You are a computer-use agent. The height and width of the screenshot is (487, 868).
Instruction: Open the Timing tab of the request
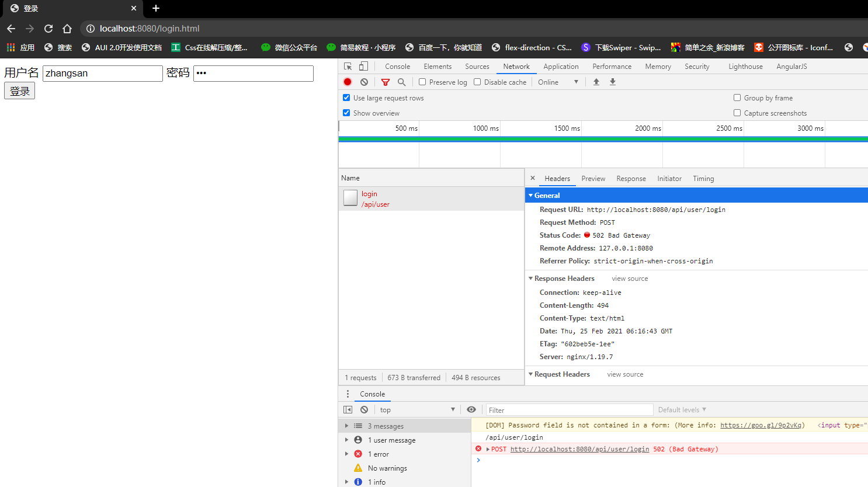[x=704, y=179]
